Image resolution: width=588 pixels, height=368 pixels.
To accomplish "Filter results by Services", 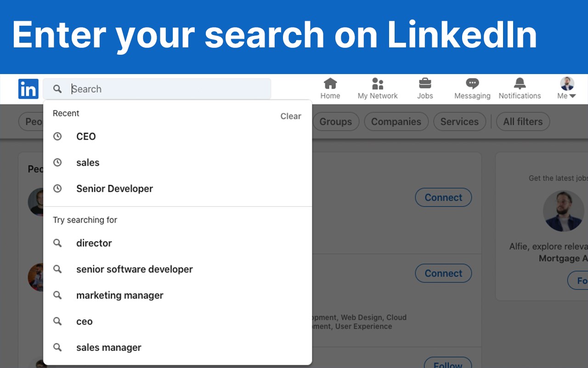I will 459,122.
